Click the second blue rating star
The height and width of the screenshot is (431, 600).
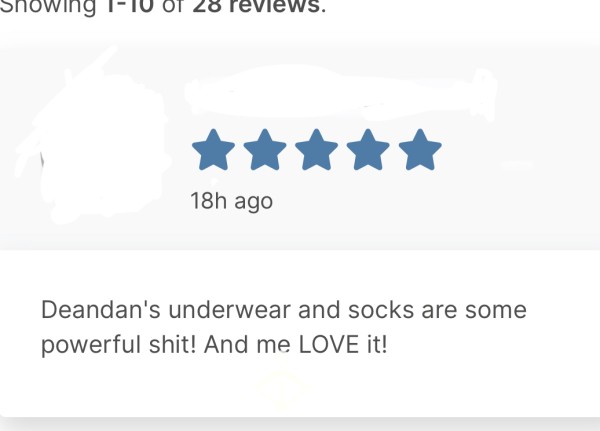[265, 150]
